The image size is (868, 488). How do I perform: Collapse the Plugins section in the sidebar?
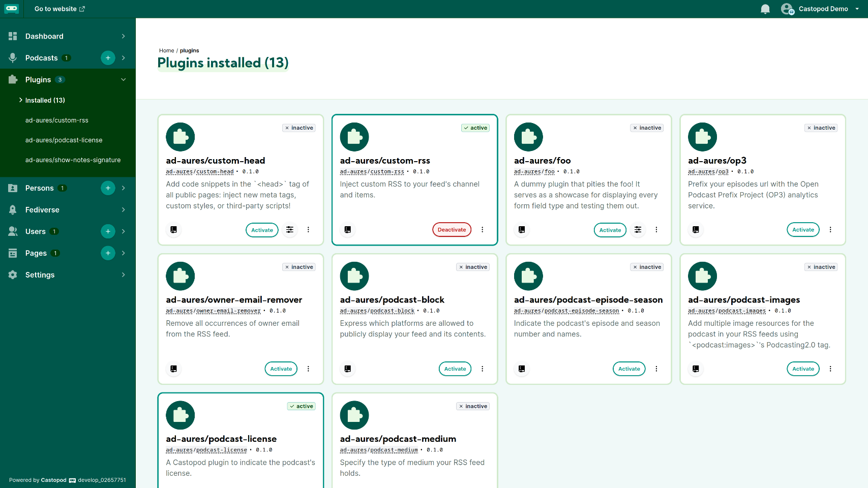pyautogui.click(x=123, y=79)
